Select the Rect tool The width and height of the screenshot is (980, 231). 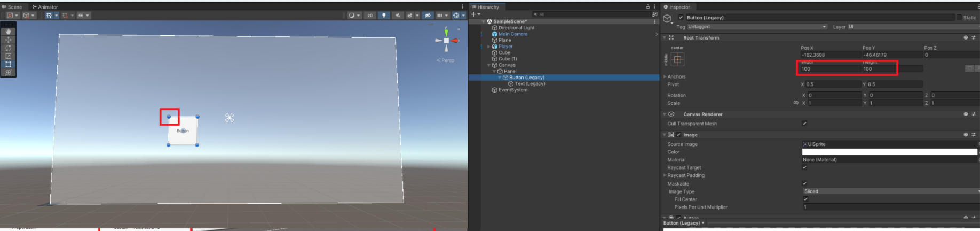8,64
